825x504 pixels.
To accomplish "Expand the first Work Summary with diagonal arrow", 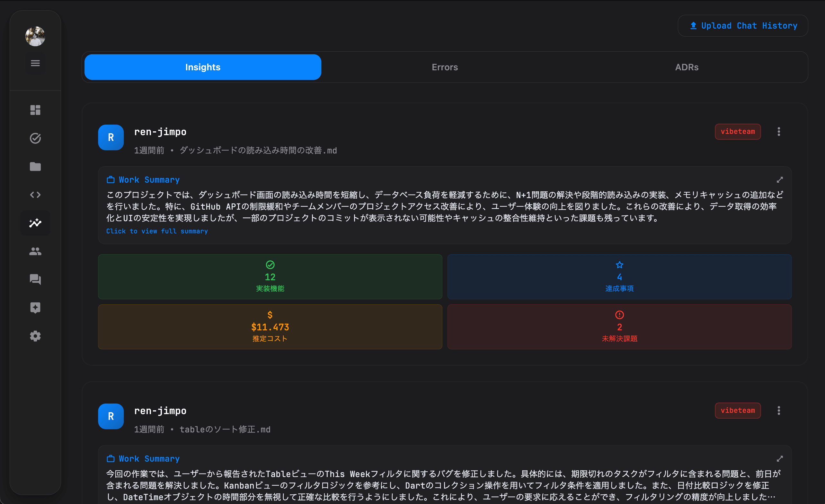I will point(780,180).
